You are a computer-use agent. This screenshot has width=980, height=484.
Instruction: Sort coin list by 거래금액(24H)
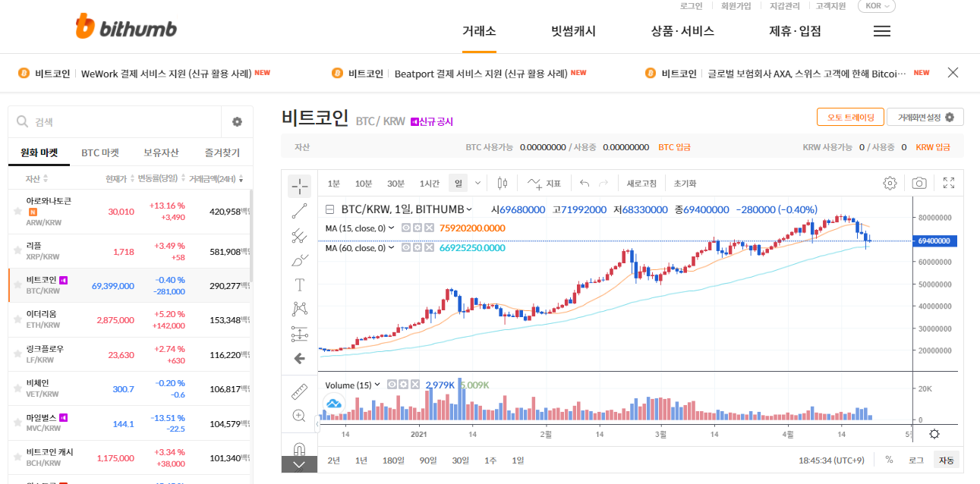pos(216,178)
